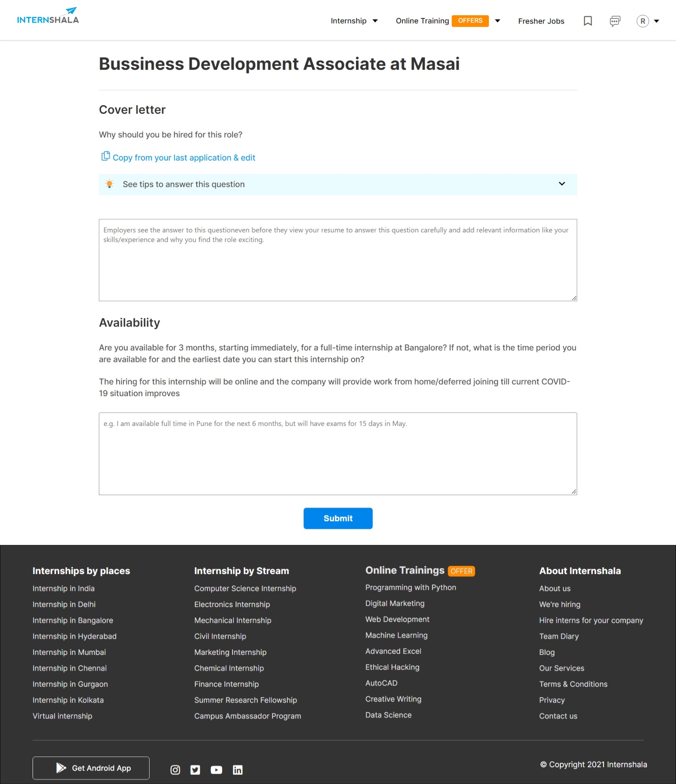Open the chat messages icon
Image resolution: width=676 pixels, height=784 pixels.
(614, 21)
